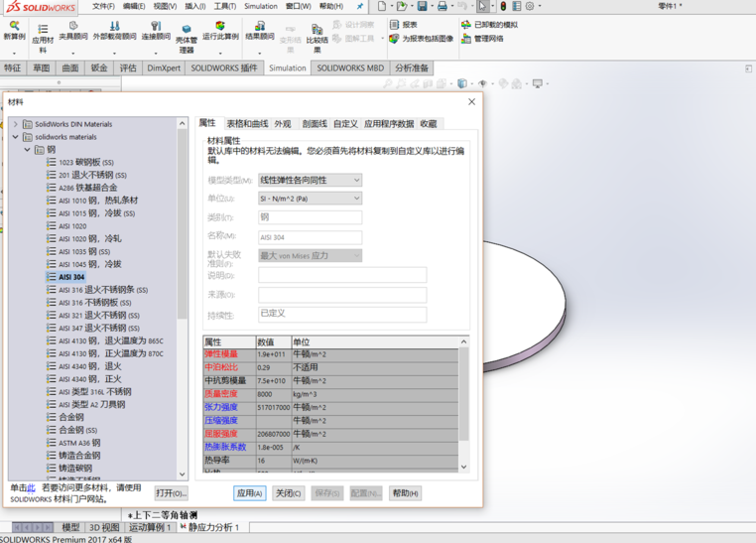Click the 帮助(H) Help button
Screen dimensions: 756x543
click(x=406, y=493)
